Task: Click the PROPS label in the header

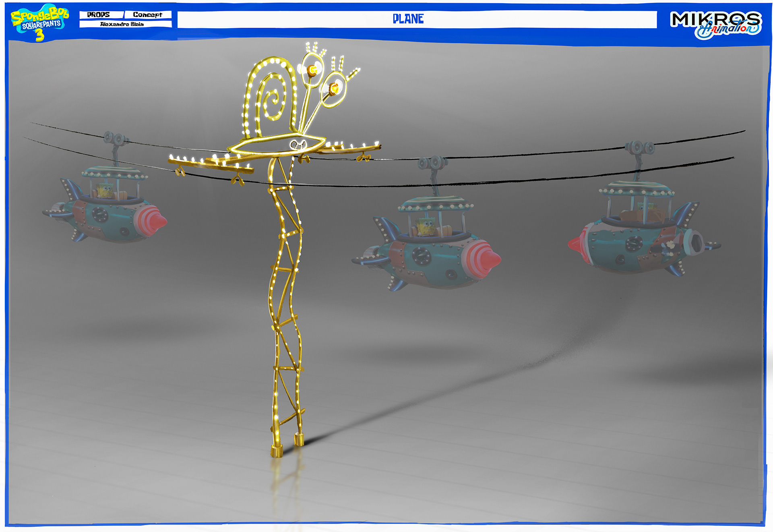Action: 98,14
